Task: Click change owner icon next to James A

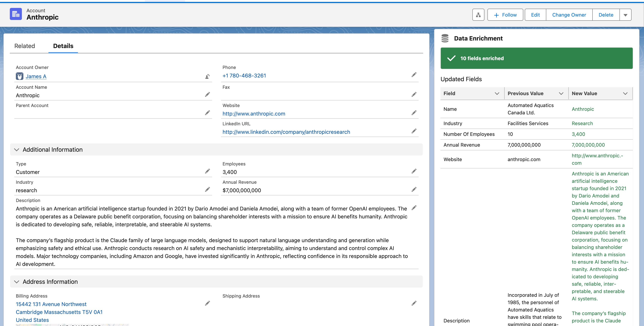Action: click(x=207, y=77)
